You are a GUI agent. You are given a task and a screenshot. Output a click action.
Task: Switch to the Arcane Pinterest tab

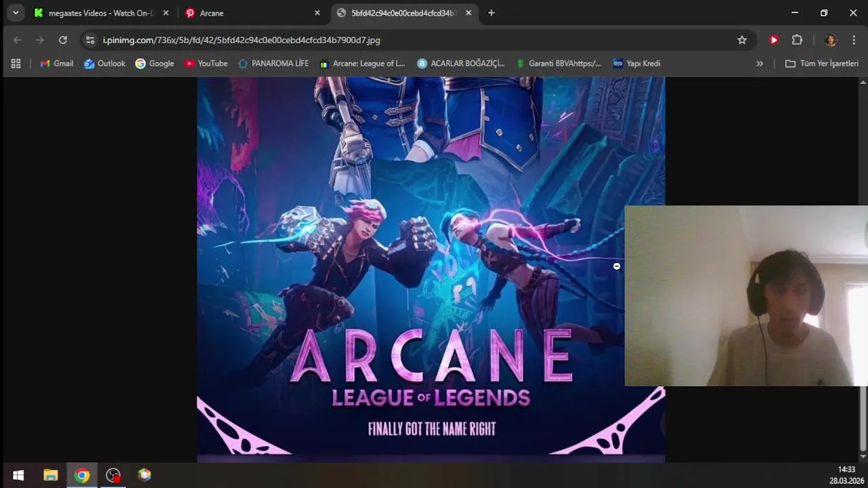tap(252, 13)
